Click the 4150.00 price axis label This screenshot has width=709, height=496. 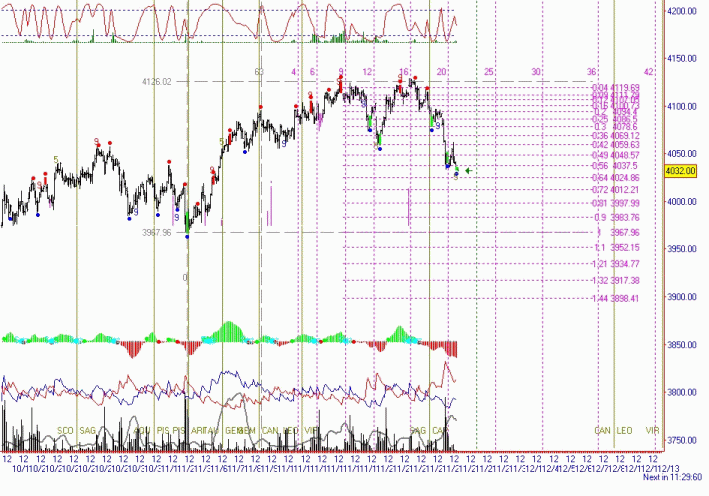tap(682, 59)
